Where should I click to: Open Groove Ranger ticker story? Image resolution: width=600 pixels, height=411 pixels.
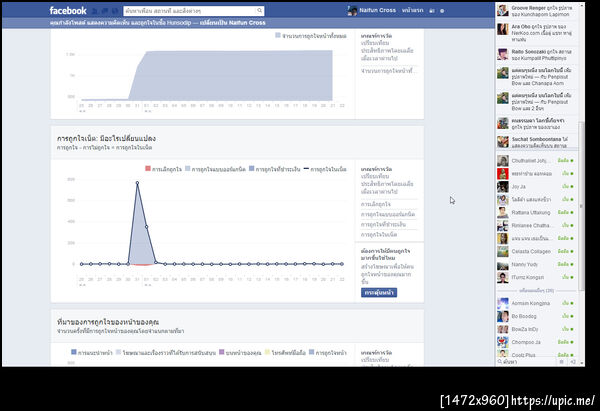click(x=537, y=11)
